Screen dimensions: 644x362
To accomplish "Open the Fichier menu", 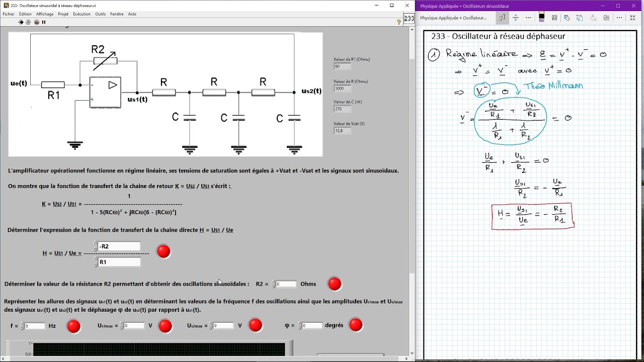I will (x=9, y=14).
